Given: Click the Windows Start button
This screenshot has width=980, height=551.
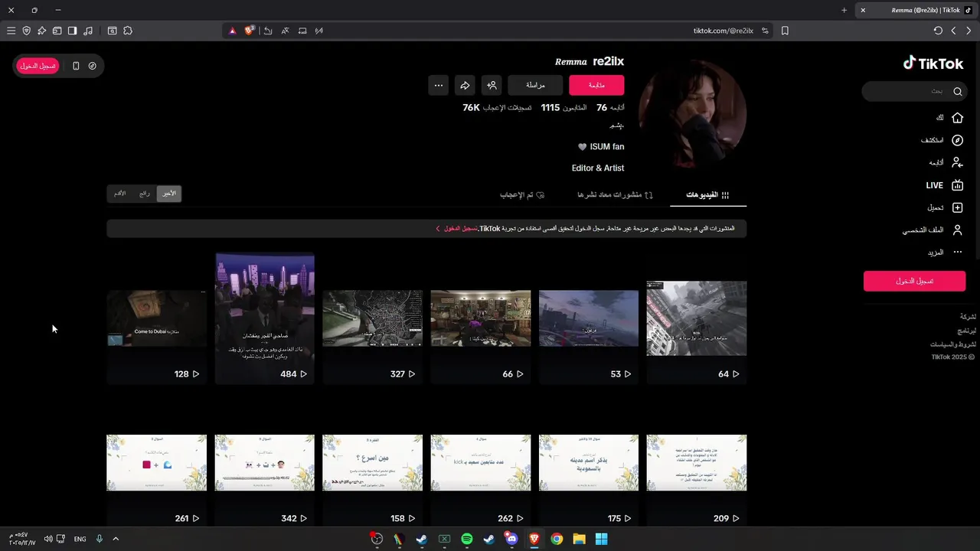Looking at the screenshot, I should coord(602,539).
